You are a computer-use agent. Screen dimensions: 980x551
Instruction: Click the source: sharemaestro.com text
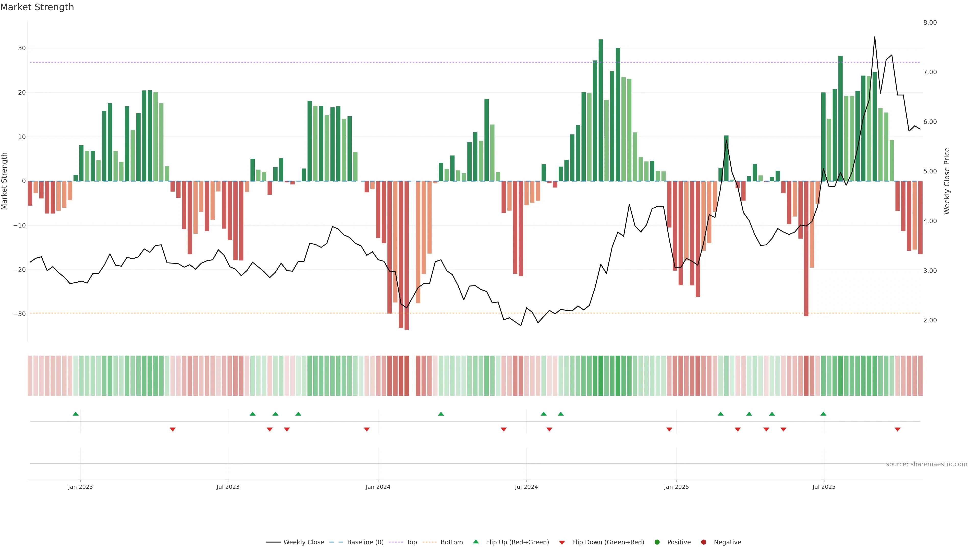coord(926,464)
